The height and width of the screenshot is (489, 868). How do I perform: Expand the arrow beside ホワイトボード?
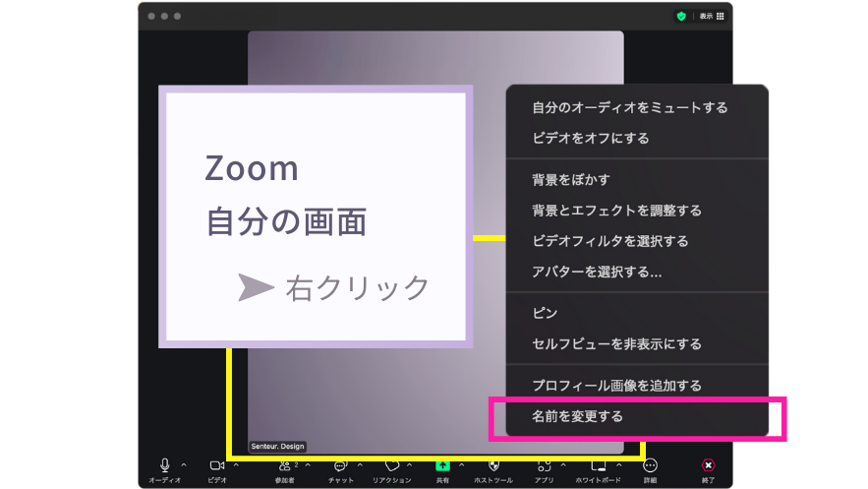(x=619, y=464)
